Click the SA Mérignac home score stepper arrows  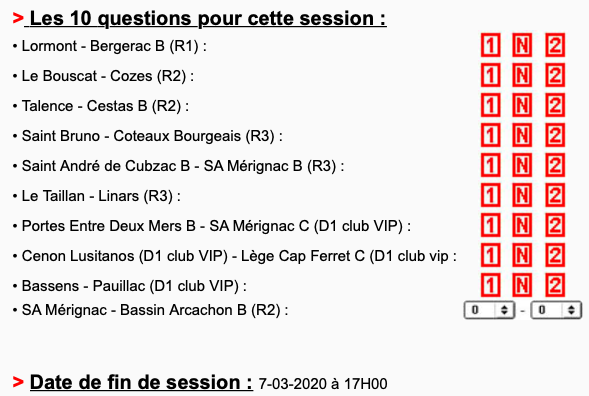pos(504,310)
